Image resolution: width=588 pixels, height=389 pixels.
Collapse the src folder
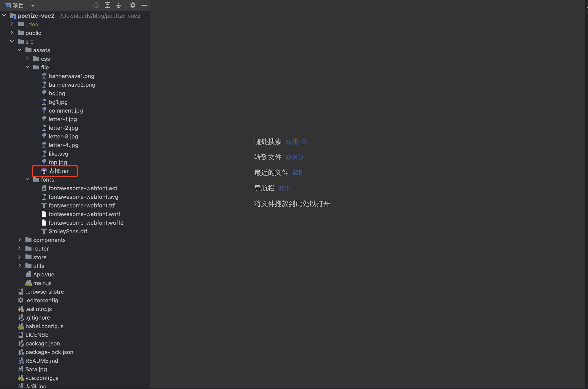click(x=12, y=41)
